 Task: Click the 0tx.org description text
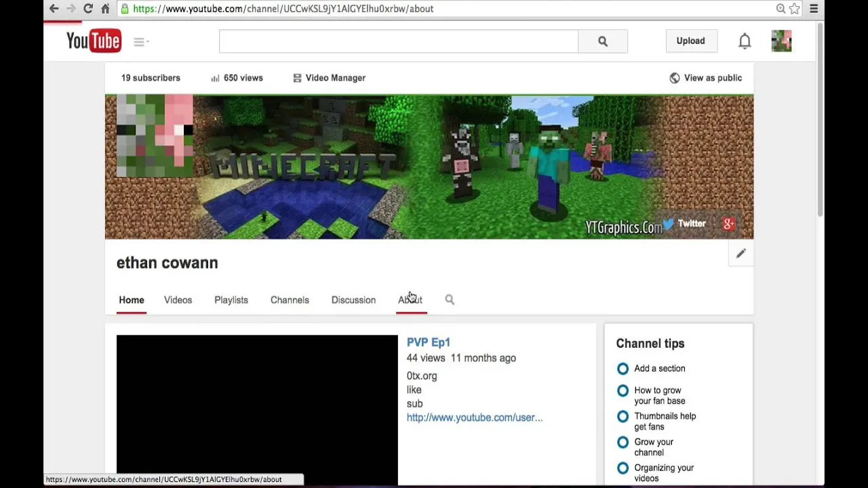click(x=422, y=375)
